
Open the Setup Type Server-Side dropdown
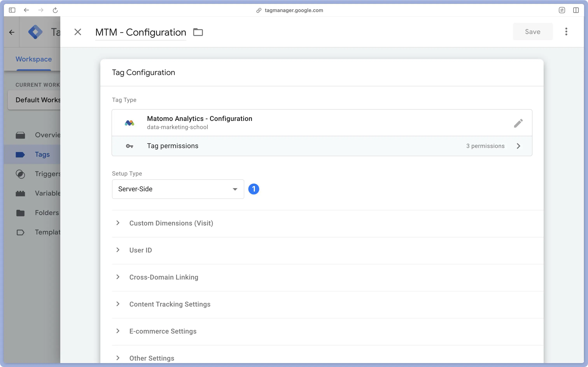(x=178, y=189)
